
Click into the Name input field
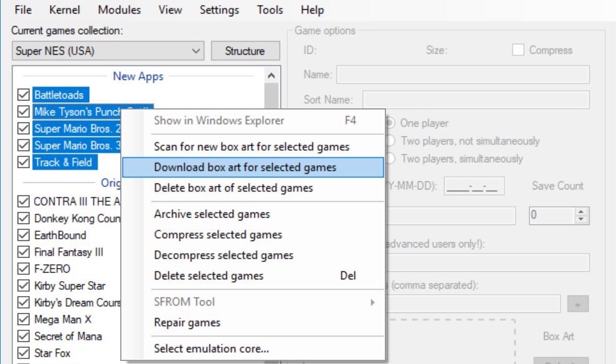tap(463, 75)
